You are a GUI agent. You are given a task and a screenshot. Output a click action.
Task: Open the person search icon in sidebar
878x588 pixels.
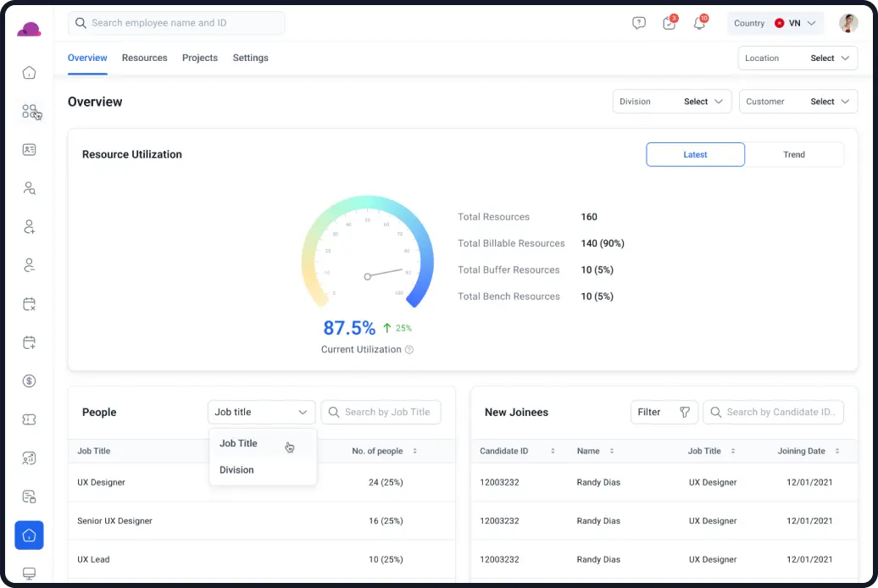tap(29, 188)
